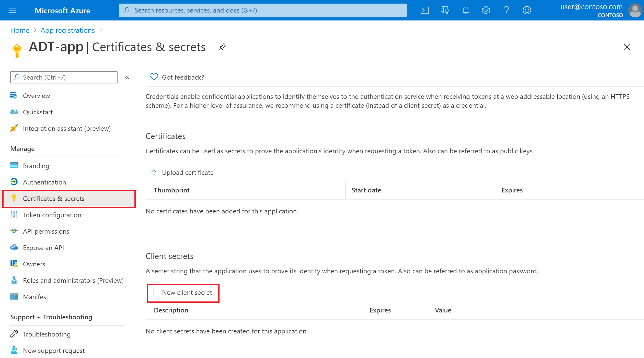Screen dimensions: 644x358
Task: Click notification bell icon
Action: coord(465,10)
